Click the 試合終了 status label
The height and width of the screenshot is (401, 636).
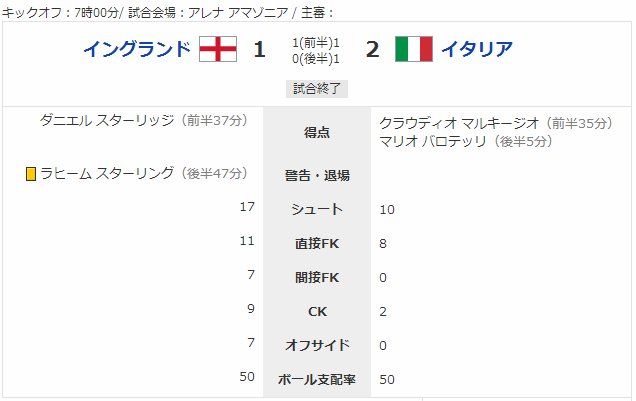317,89
